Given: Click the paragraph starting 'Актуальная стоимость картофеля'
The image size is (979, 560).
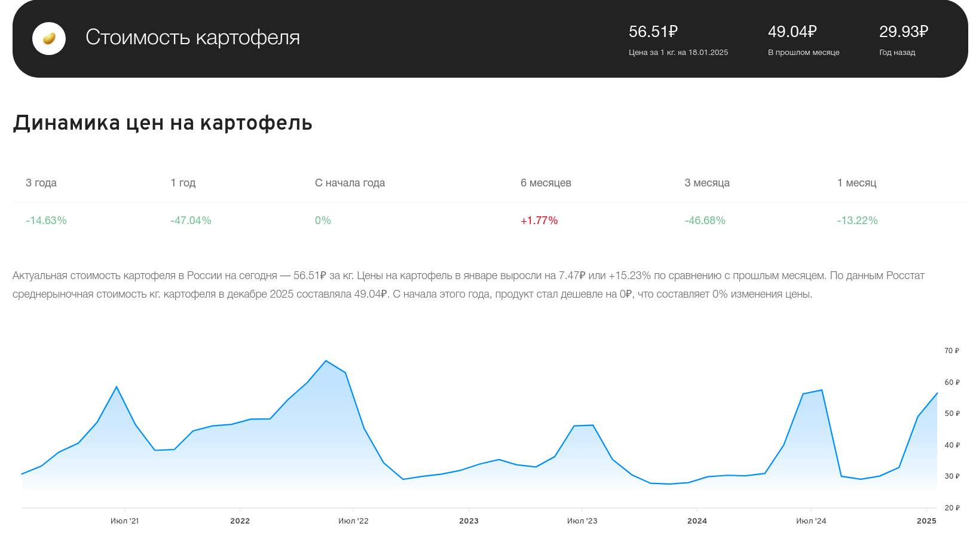Looking at the screenshot, I should tap(469, 285).
